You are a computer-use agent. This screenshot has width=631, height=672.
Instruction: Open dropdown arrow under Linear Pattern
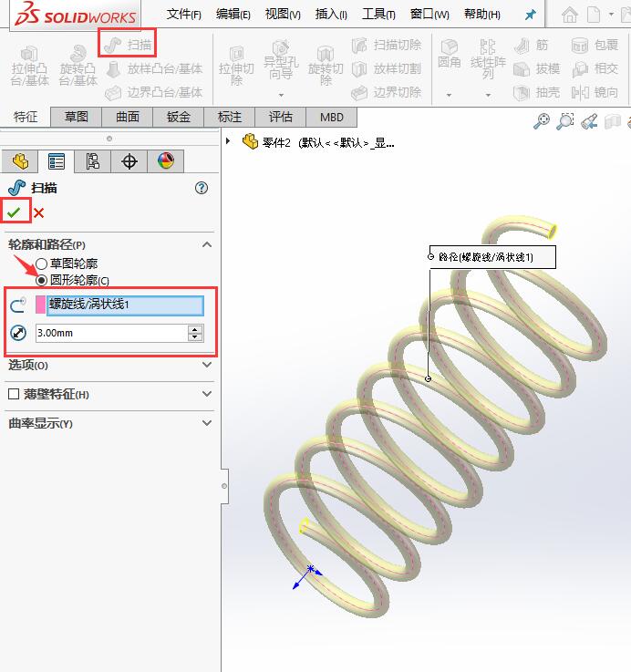488,95
